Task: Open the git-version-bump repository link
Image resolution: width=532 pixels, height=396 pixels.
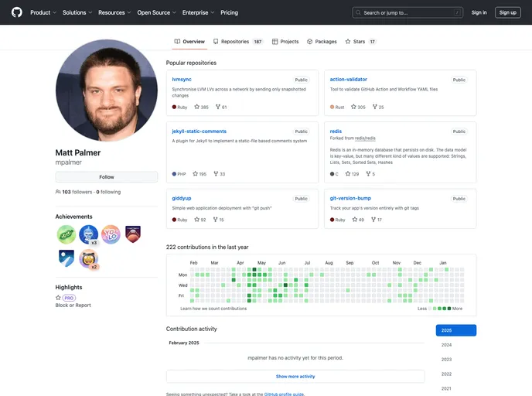Action: click(x=350, y=198)
